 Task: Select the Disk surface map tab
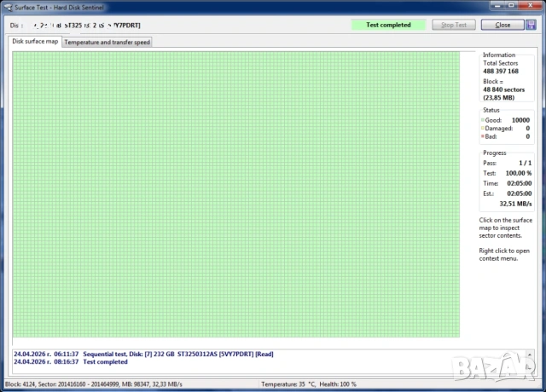(35, 41)
